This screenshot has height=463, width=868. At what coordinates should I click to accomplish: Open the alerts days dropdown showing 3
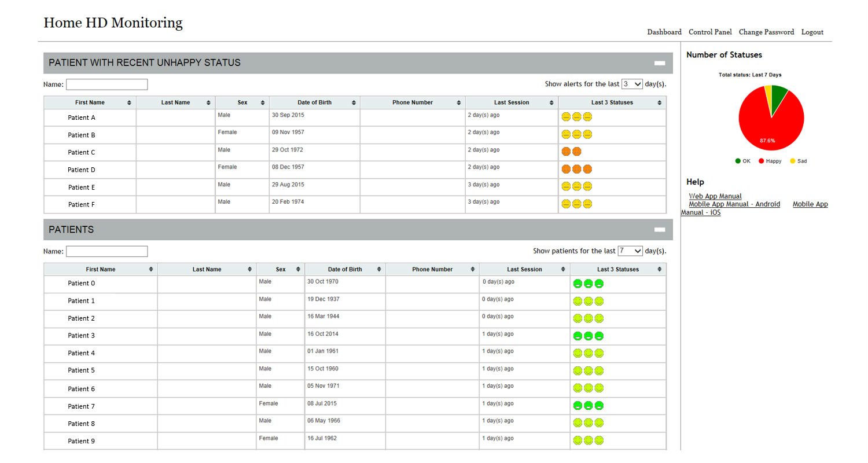click(632, 84)
